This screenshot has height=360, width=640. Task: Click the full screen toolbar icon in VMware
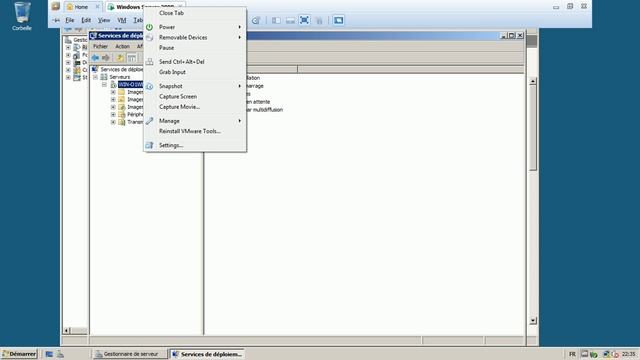(304, 20)
